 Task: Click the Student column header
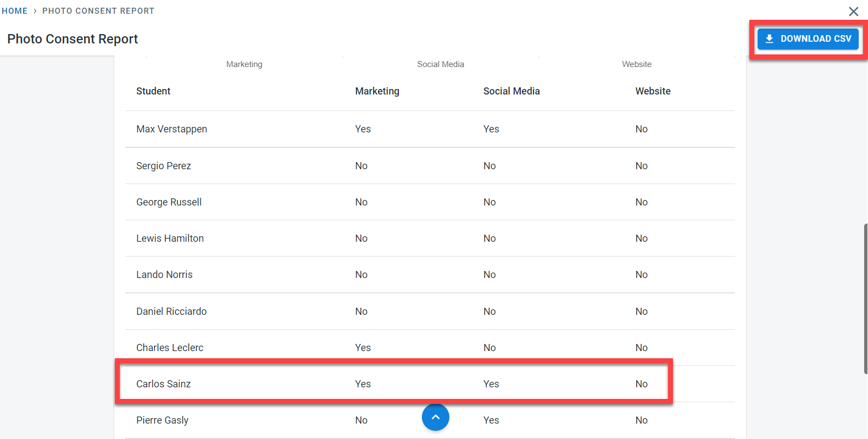[x=153, y=91]
